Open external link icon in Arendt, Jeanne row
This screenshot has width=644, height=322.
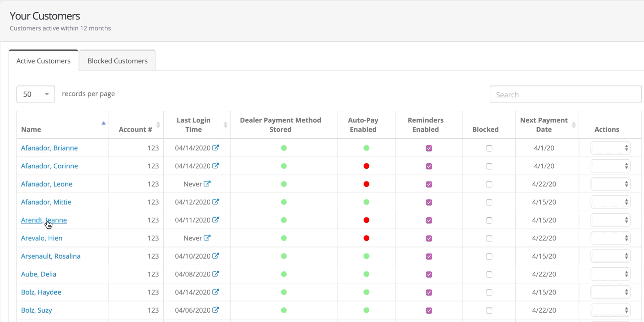click(216, 220)
